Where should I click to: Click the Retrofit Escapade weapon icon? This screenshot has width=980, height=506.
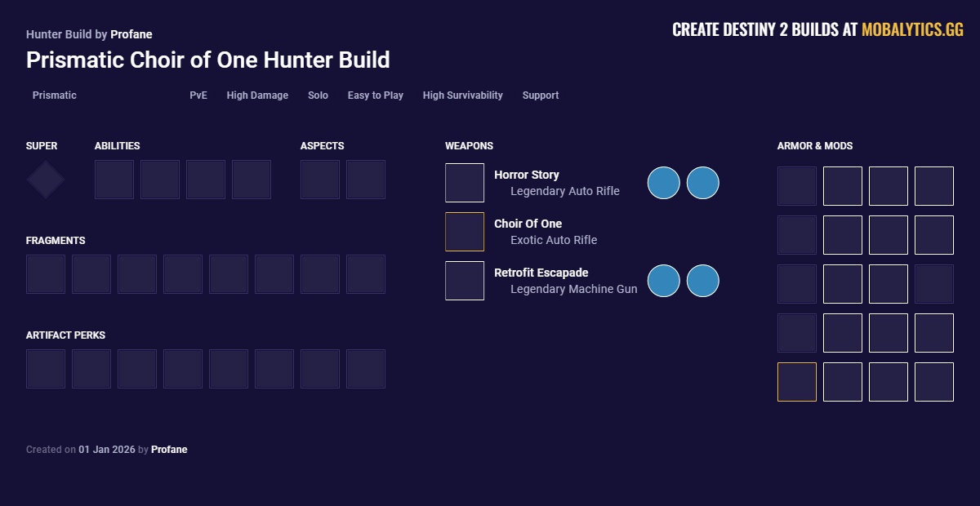tap(464, 280)
